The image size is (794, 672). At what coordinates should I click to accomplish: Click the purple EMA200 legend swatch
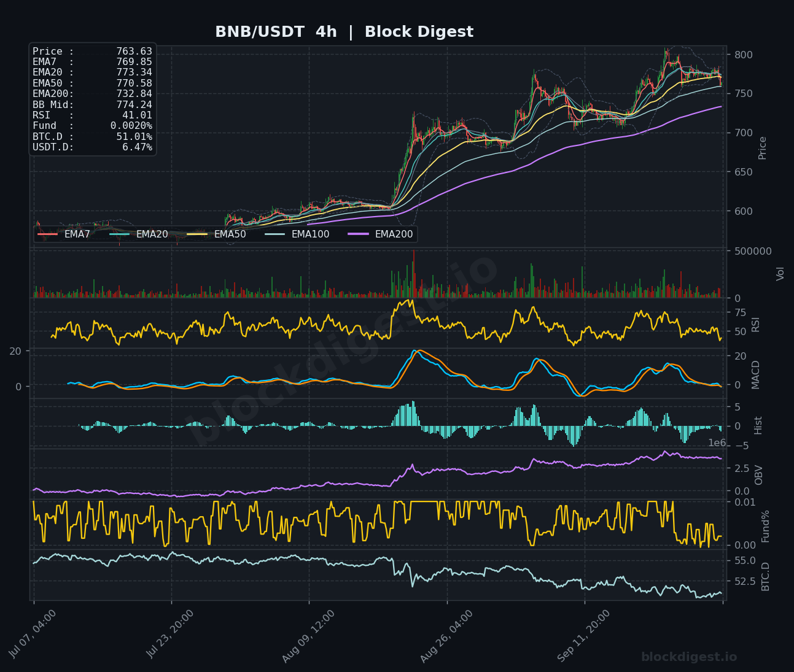tap(359, 234)
